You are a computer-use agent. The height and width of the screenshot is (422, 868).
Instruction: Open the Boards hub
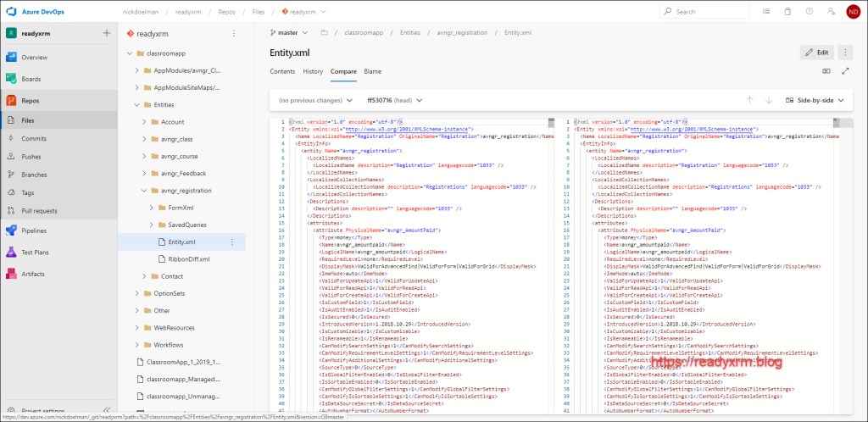tap(31, 79)
